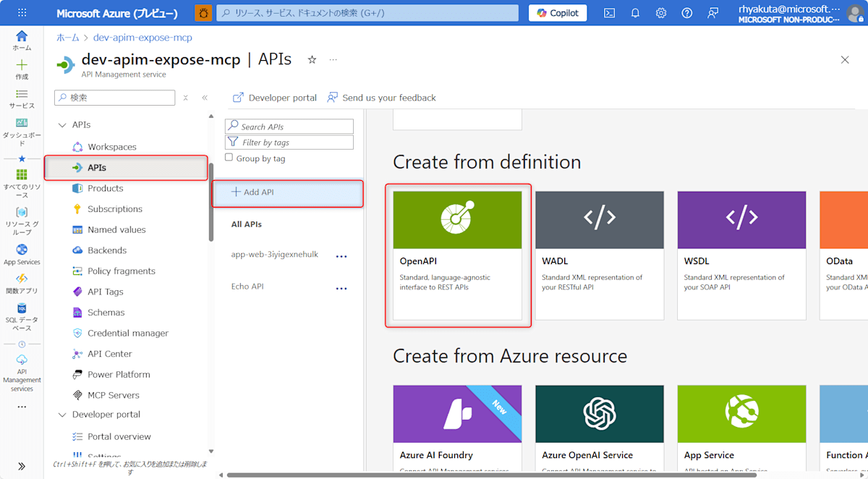Focus the Filter by tags field
This screenshot has height=479, width=868.
pos(289,143)
